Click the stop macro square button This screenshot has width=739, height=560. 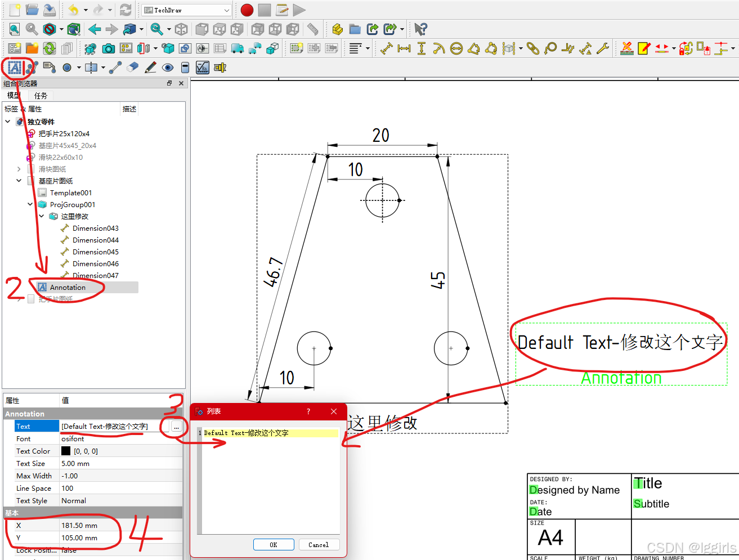coord(265,10)
